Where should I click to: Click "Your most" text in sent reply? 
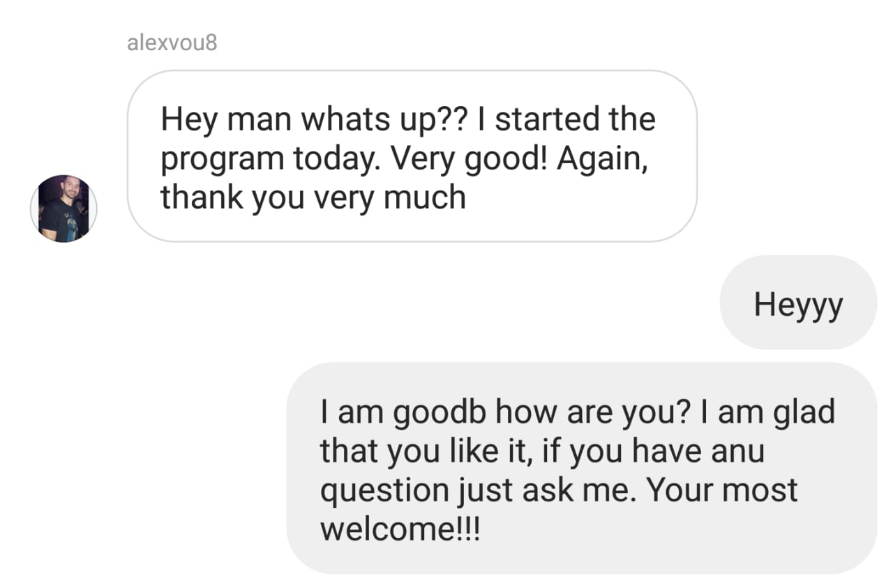pos(721,489)
